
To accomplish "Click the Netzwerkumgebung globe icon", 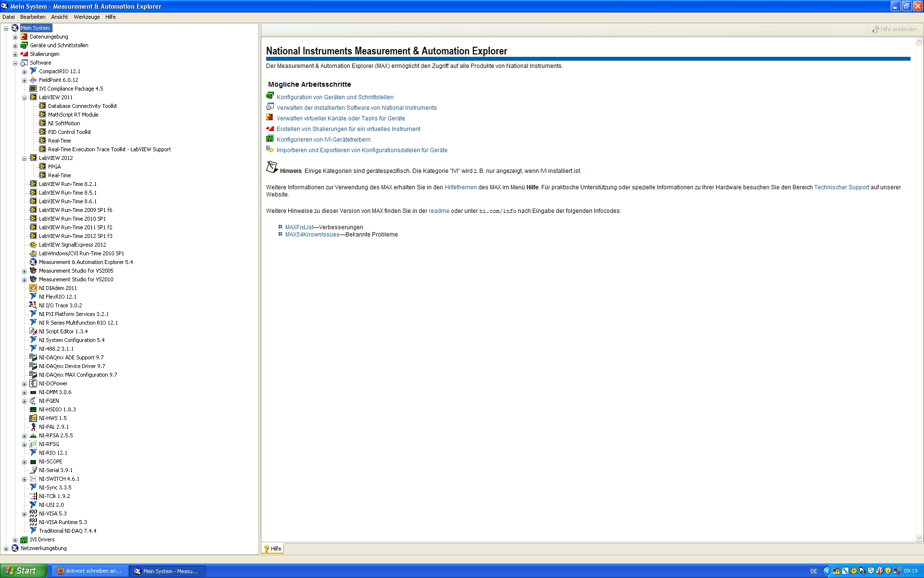I will (x=15, y=548).
